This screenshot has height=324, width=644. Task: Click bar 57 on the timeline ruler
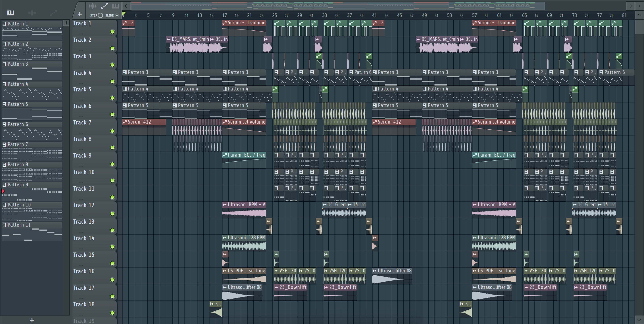474,15
